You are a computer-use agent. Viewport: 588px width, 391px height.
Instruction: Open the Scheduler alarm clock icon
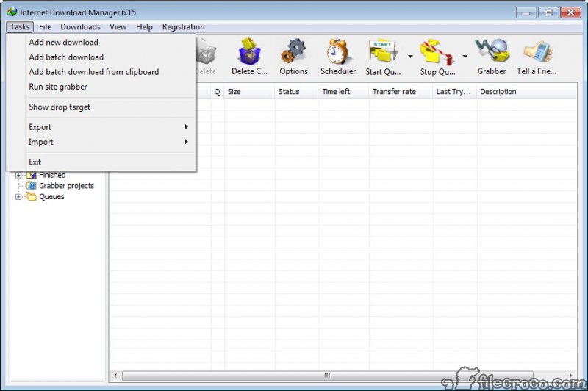pos(337,51)
